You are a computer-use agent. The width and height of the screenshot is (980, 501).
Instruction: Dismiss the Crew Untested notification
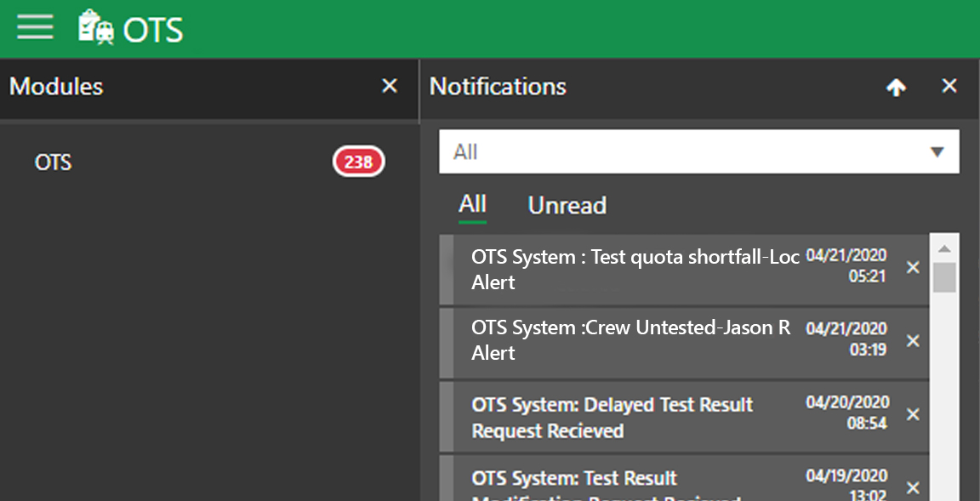[913, 341]
